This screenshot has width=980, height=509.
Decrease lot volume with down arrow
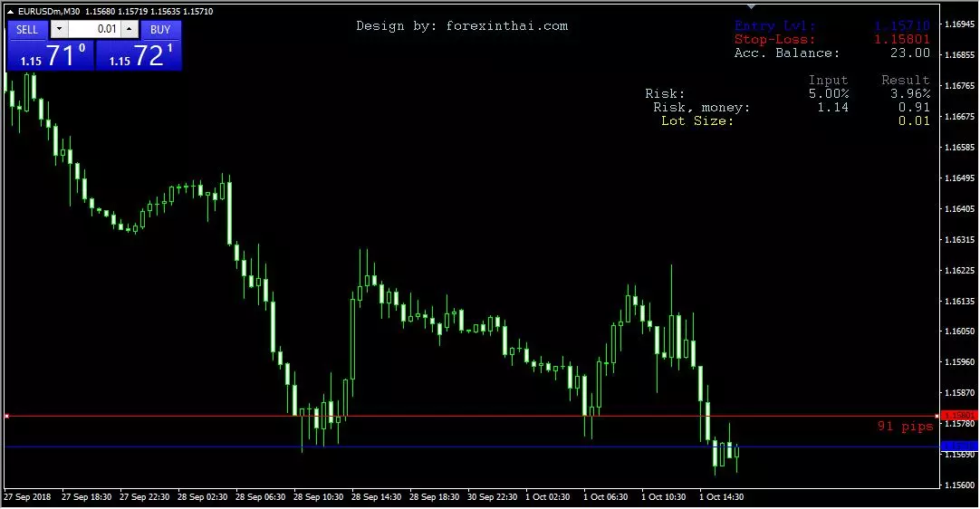point(60,29)
